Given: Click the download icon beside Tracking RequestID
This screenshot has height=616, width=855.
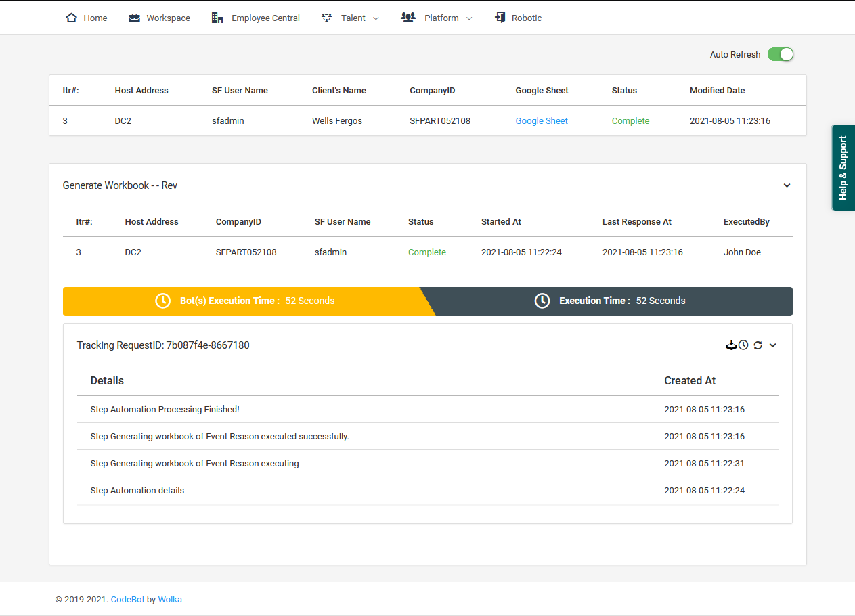Looking at the screenshot, I should 731,345.
